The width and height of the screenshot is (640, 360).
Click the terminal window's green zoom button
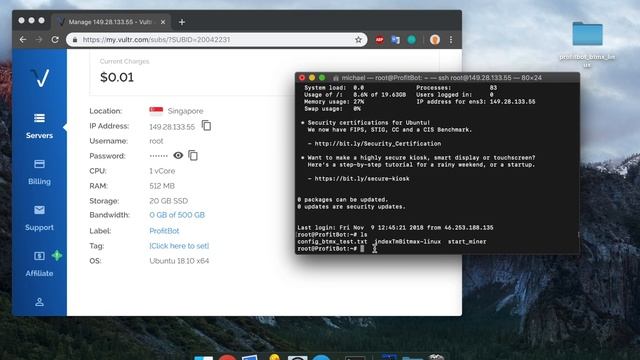322,78
